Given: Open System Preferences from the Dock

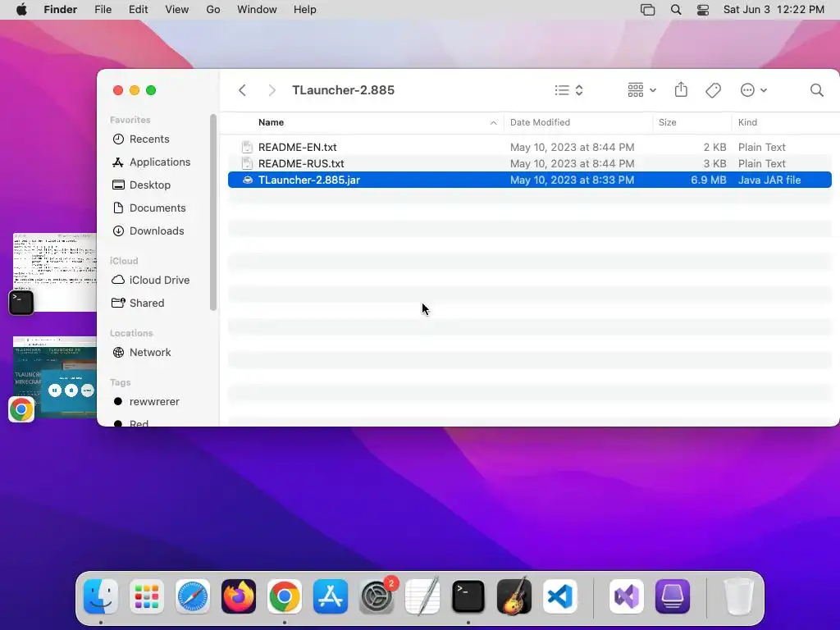Looking at the screenshot, I should [x=377, y=596].
